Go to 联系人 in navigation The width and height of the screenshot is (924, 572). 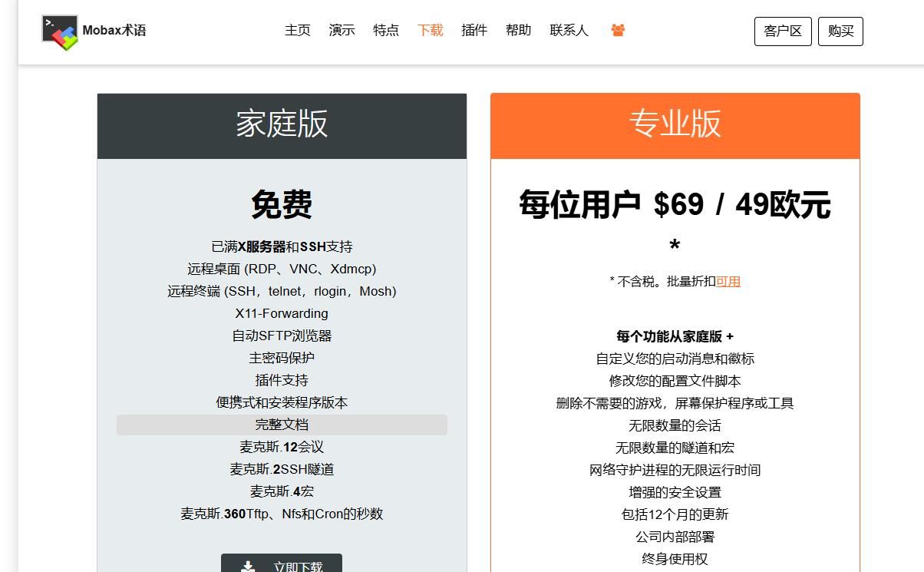569,30
